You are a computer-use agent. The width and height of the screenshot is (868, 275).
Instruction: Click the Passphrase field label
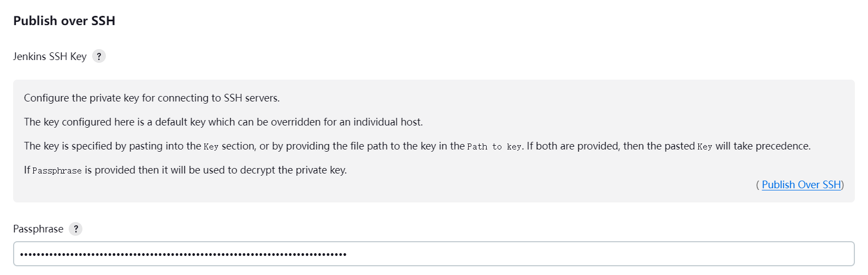[38, 229]
